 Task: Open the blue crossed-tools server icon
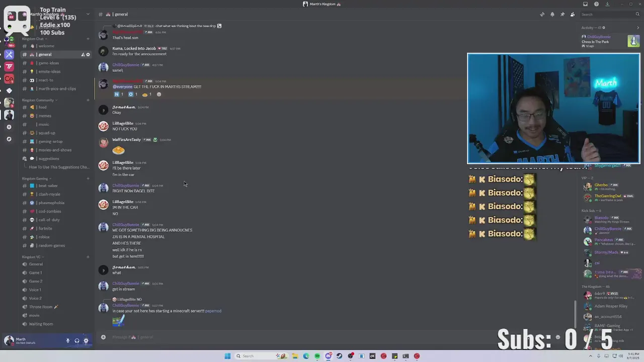point(9,54)
